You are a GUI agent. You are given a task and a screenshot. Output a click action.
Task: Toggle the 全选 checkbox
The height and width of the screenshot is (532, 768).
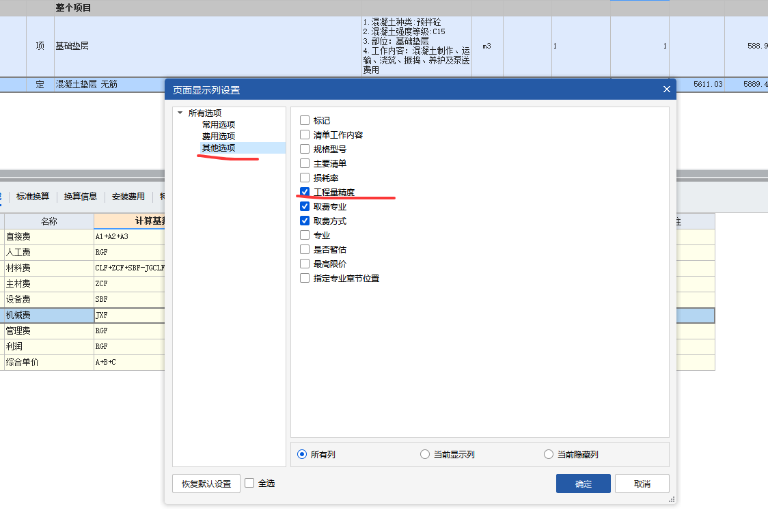(x=249, y=483)
